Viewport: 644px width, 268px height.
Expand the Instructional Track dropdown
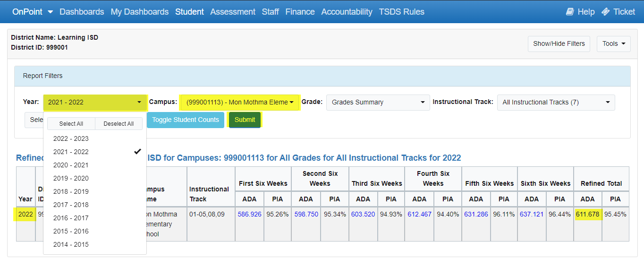(556, 102)
